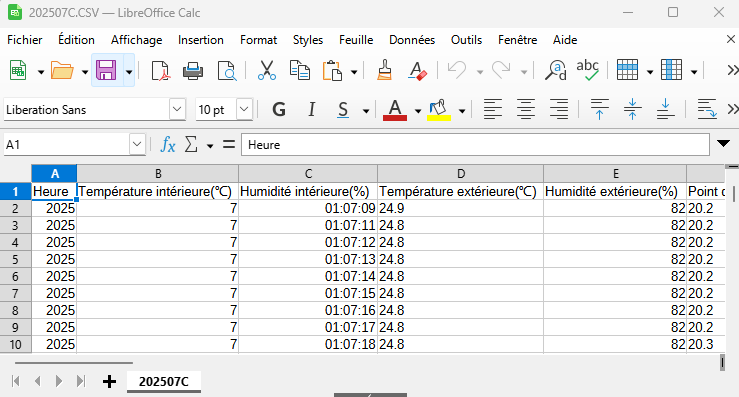Add a new sheet with plus button

[109, 381]
